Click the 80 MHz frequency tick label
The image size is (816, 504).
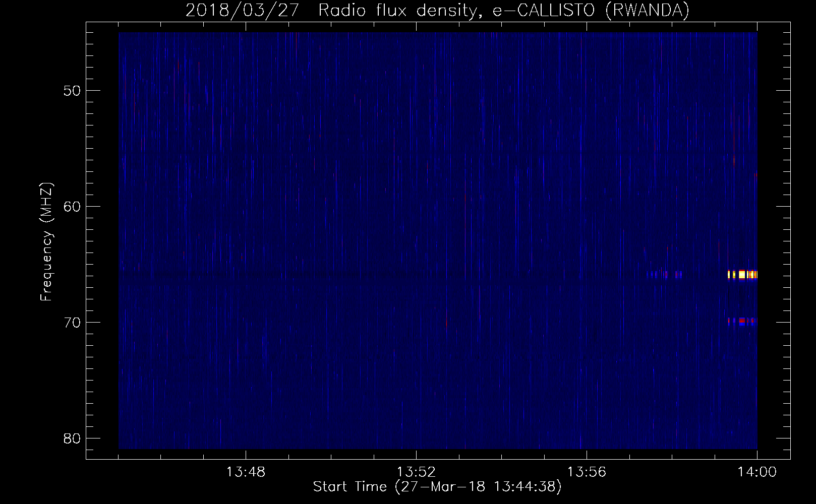point(72,438)
